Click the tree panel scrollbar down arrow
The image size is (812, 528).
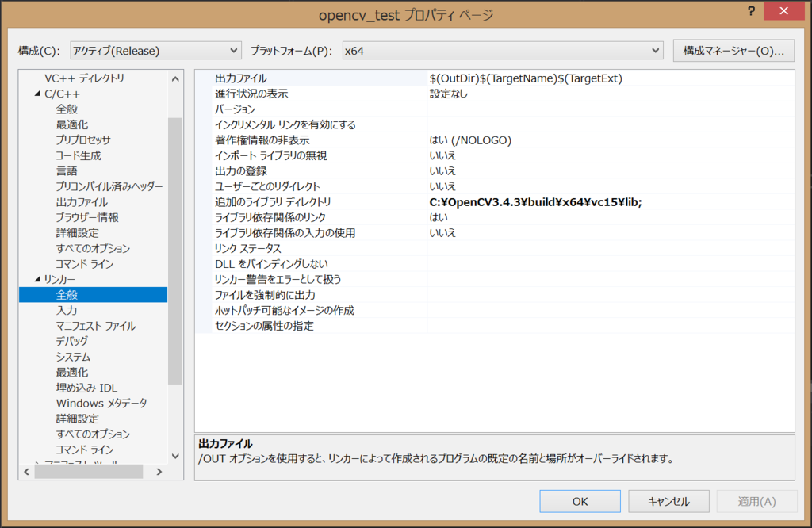click(176, 454)
